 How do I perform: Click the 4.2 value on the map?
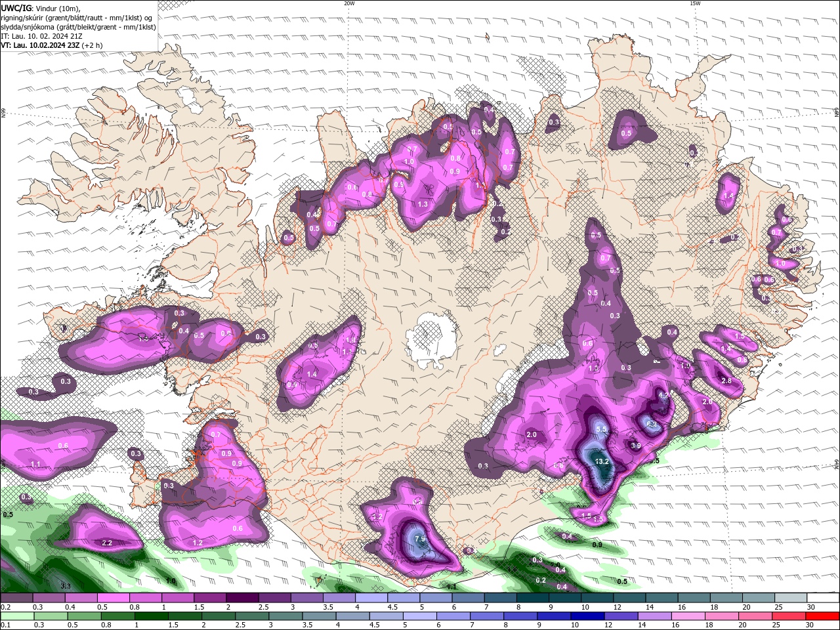click(663, 396)
